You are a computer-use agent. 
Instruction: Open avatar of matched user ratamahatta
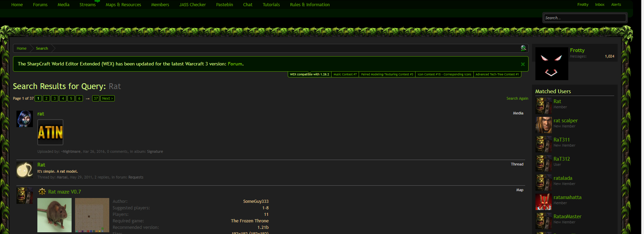pos(544,202)
